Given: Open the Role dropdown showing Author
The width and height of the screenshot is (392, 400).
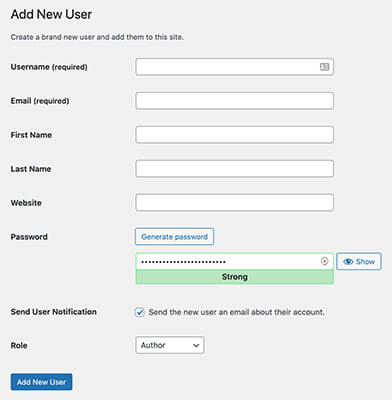Looking at the screenshot, I should coord(170,345).
